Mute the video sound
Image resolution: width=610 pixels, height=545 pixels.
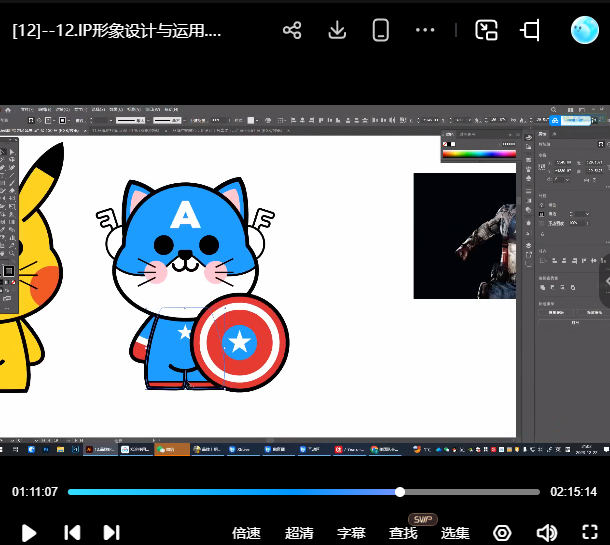[546, 533]
